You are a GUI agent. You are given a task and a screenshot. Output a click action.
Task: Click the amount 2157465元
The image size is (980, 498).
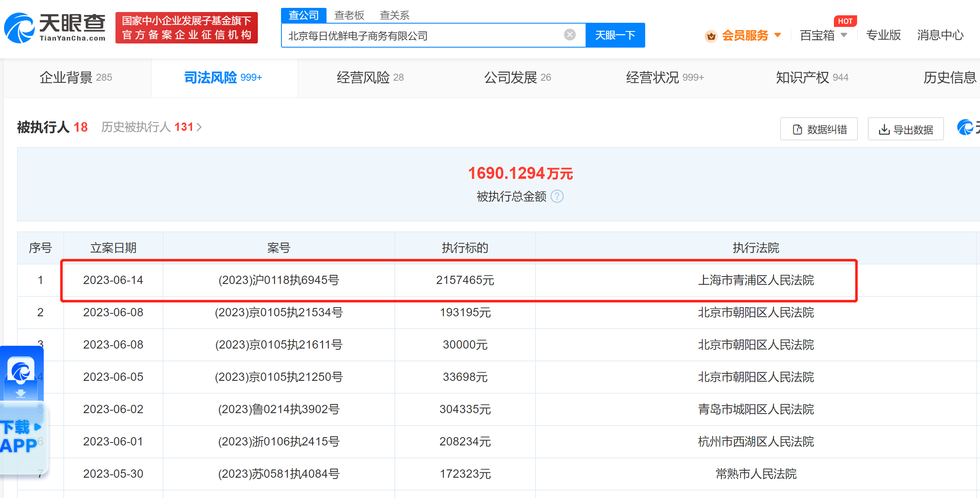tap(465, 280)
